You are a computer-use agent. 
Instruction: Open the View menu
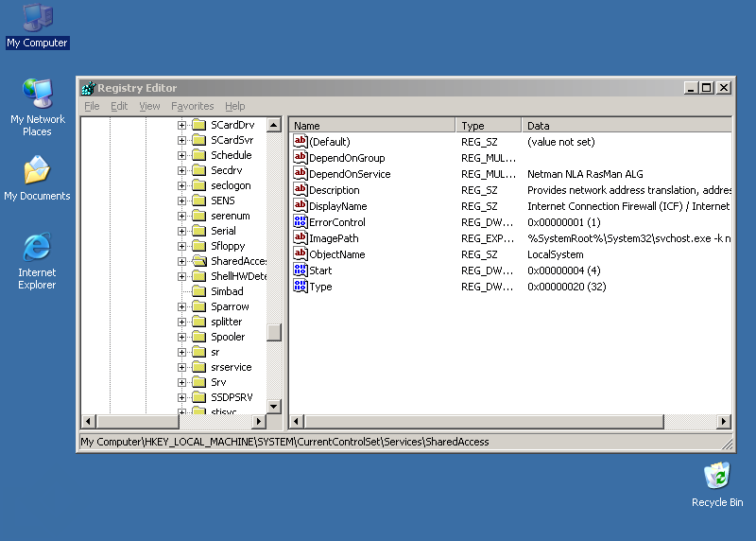tap(149, 106)
